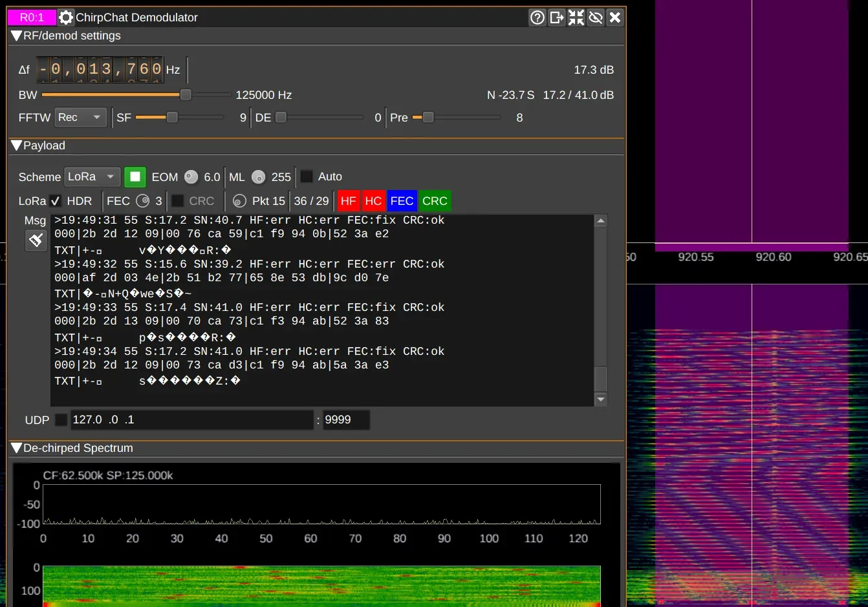Open the help question mark icon
The width and height of the screenshot is (868, 607).
[x=537, y=17]
